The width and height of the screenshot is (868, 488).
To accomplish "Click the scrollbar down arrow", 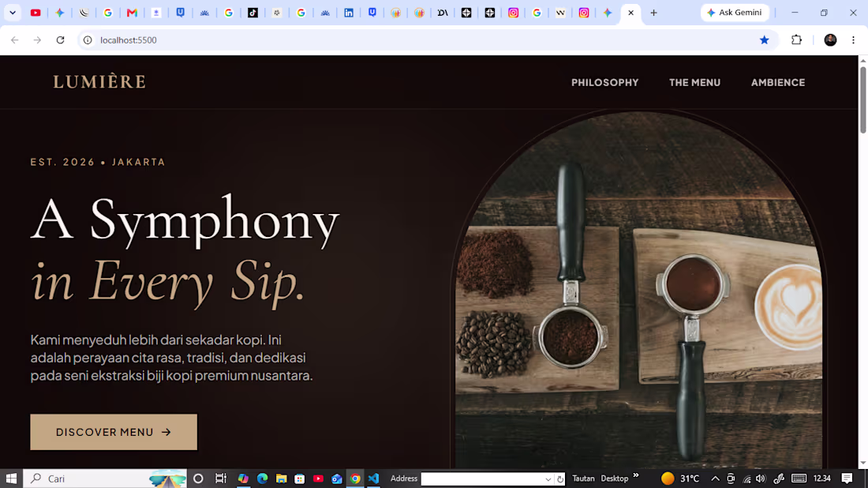I will [x=862, y=463].
